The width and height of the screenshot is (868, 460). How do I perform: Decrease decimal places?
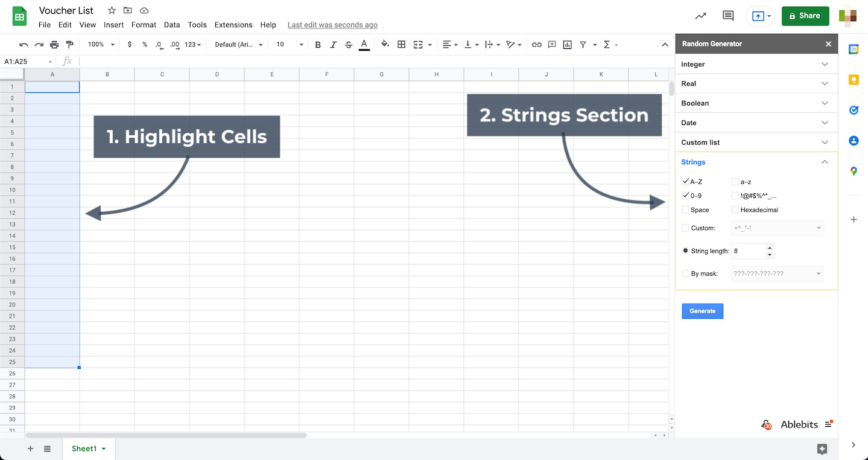[159, 45]
